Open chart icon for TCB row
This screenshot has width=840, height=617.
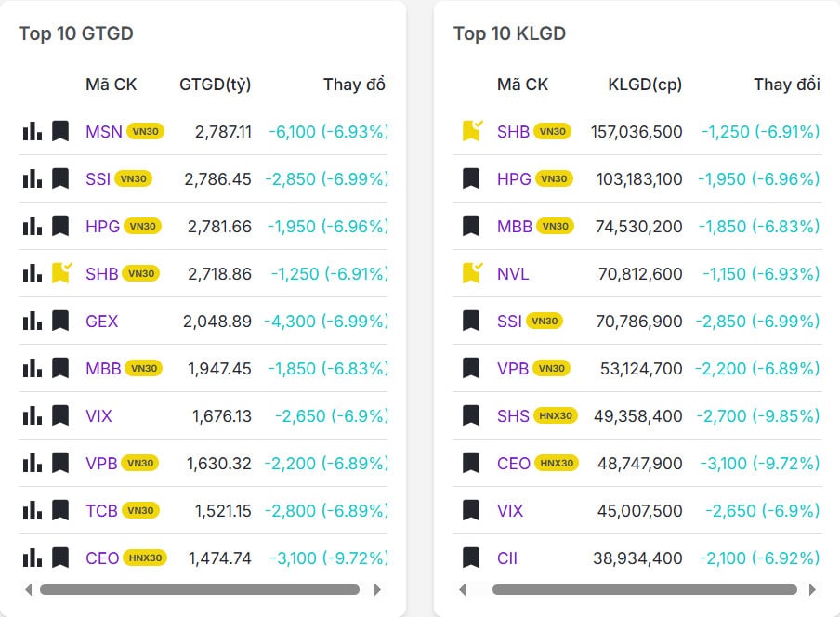33,510
